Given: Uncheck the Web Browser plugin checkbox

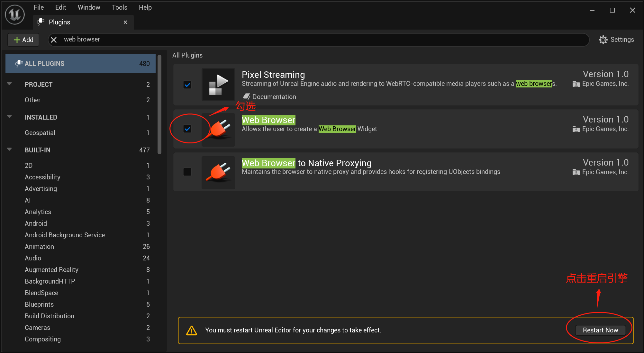Looking at the screenshot, I should [187, 129].
